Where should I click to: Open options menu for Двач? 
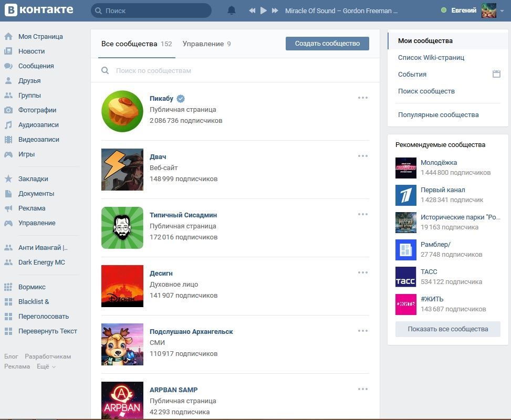pos(363,156)
